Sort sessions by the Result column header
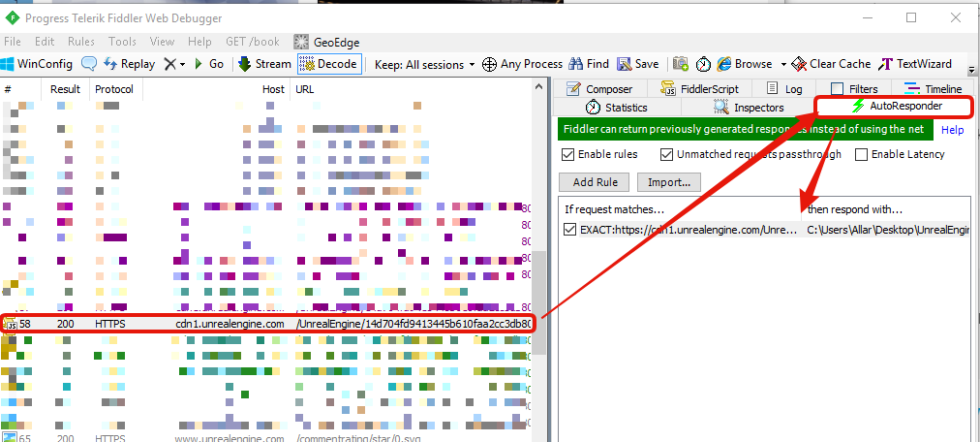980x442 pixels. point(67,89)
